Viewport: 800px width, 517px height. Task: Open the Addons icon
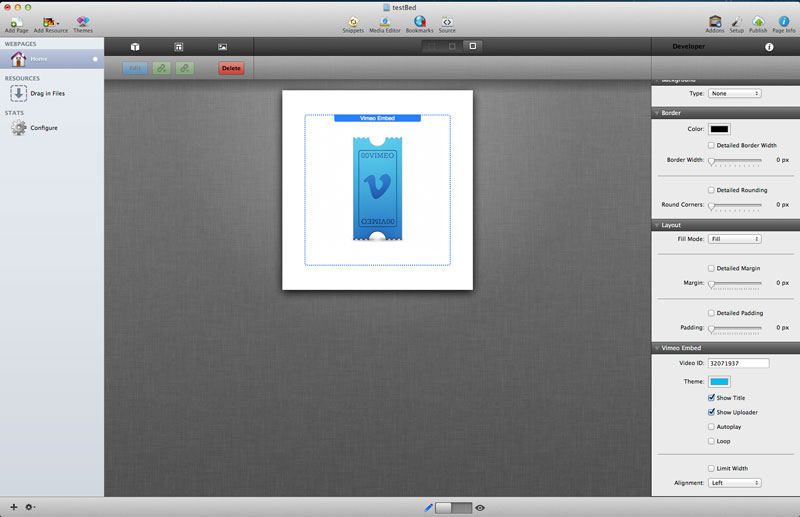click(x=715, y=21)
